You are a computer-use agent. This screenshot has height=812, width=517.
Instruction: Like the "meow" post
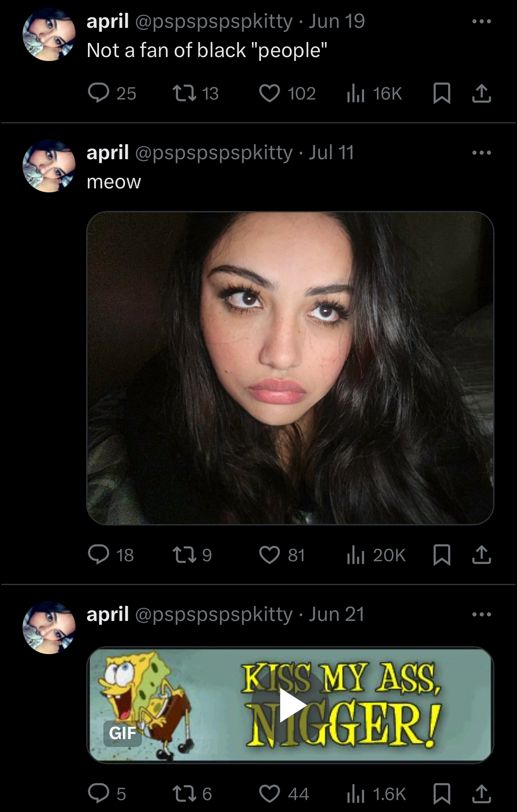coord(269,555)
